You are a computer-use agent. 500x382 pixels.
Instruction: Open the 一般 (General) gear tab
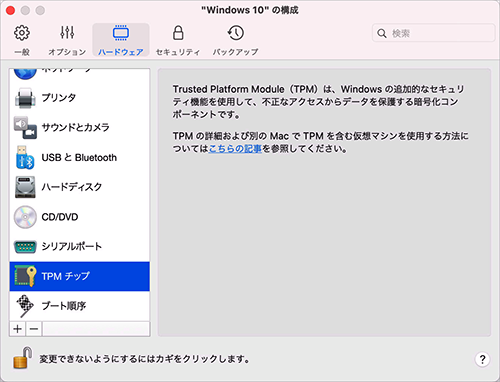coord(22,40)
